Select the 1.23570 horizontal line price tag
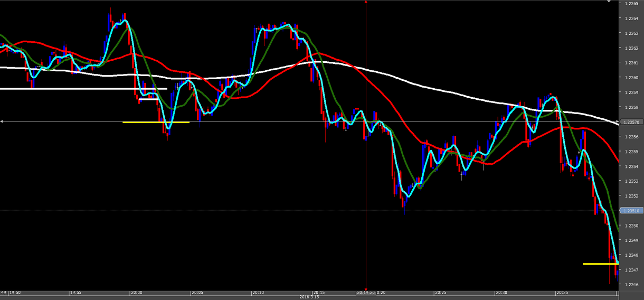 [x=632, y=122]
